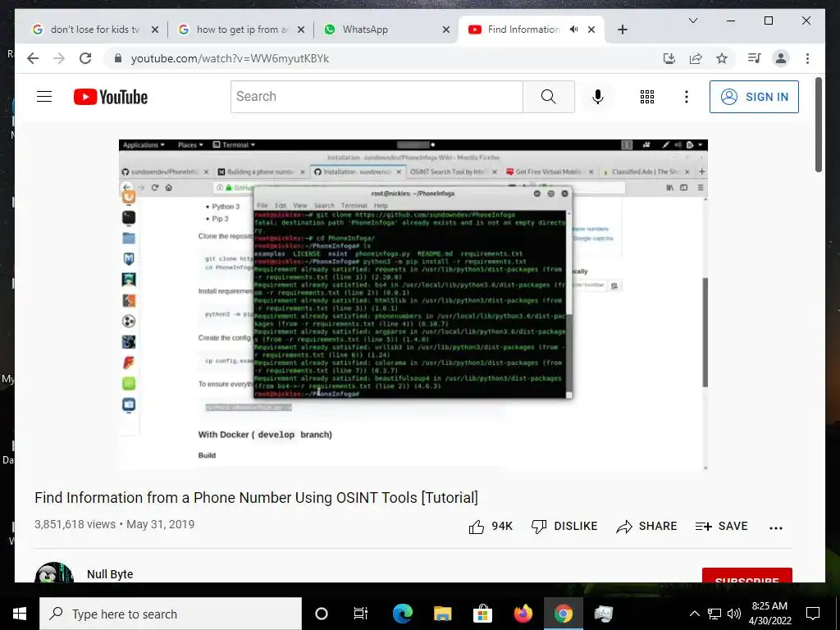The image size is (840, 630).
Task: Open volume control in system tray
Action: [734, 614]
